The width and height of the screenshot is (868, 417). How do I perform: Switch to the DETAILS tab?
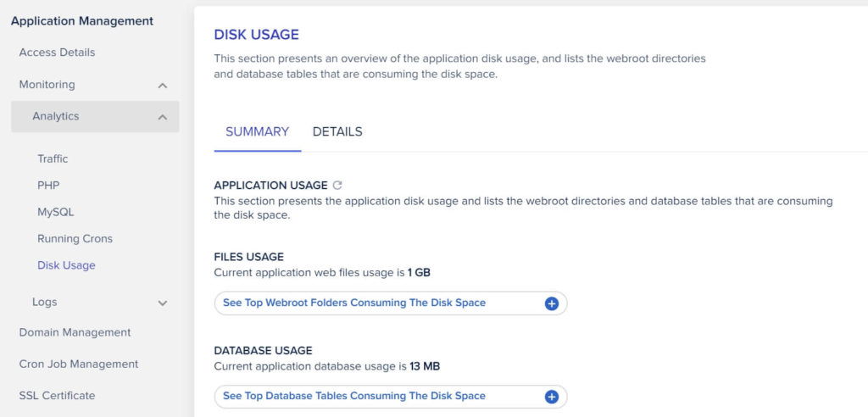tap(337, 132)
